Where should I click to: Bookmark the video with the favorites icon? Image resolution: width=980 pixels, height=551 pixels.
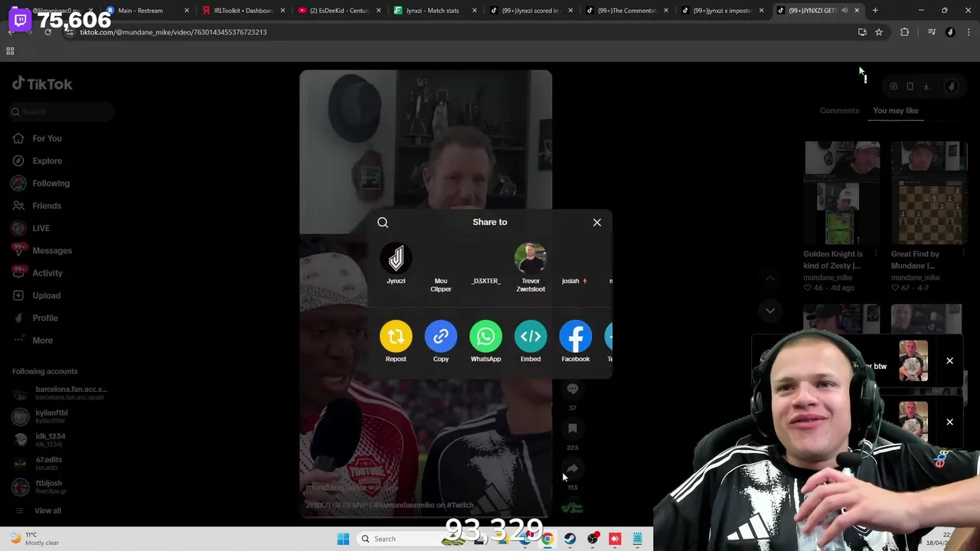coord(572,429)
